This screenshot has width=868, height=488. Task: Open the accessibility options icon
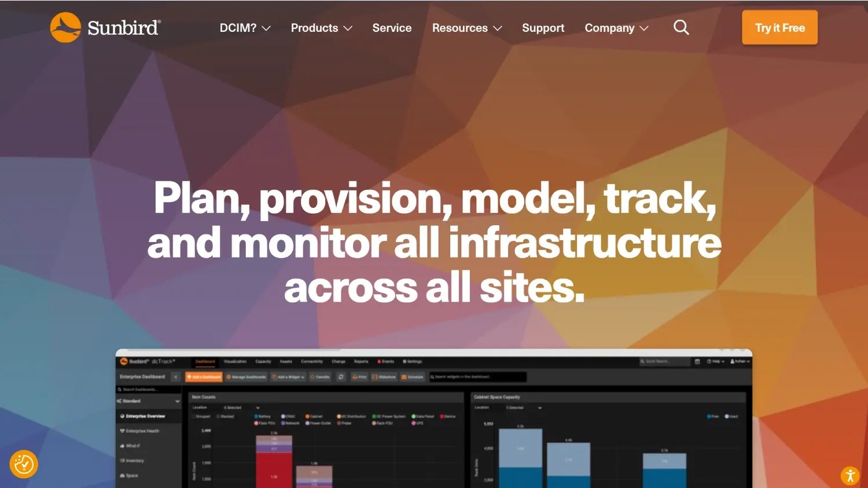pos(849,476)
